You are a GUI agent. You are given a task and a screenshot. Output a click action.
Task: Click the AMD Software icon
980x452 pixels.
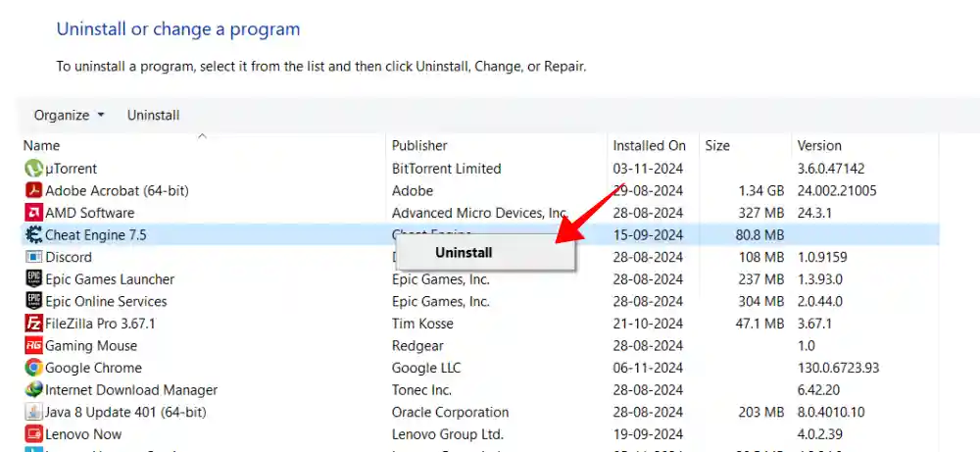pos(33,213)
